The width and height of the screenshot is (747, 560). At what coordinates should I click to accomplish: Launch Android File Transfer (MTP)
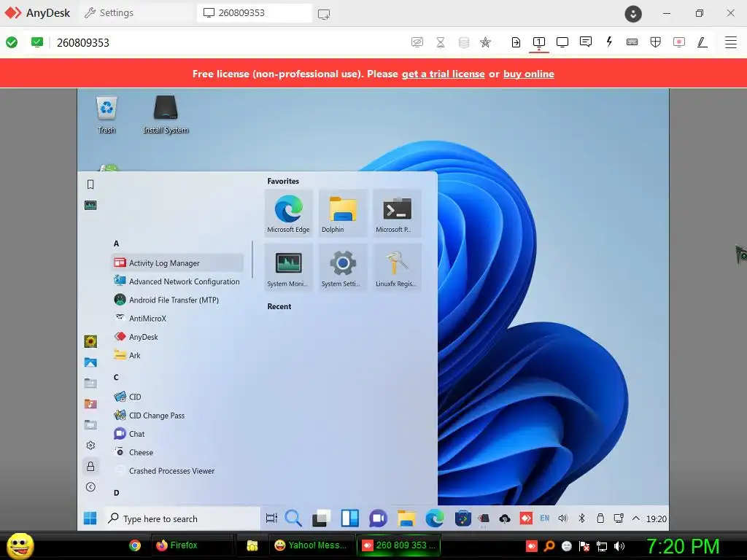point(177,300)
